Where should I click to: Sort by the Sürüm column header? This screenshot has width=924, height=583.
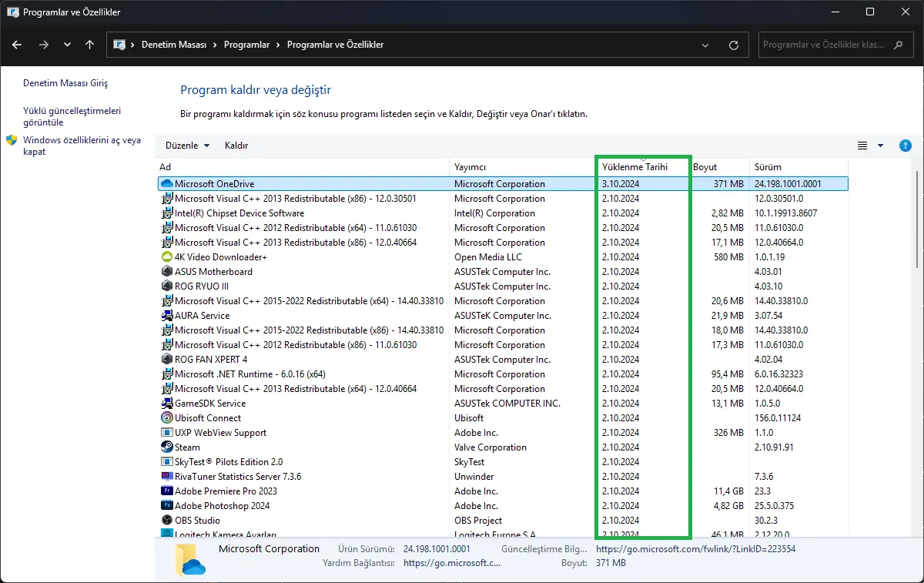click(798, 167)
